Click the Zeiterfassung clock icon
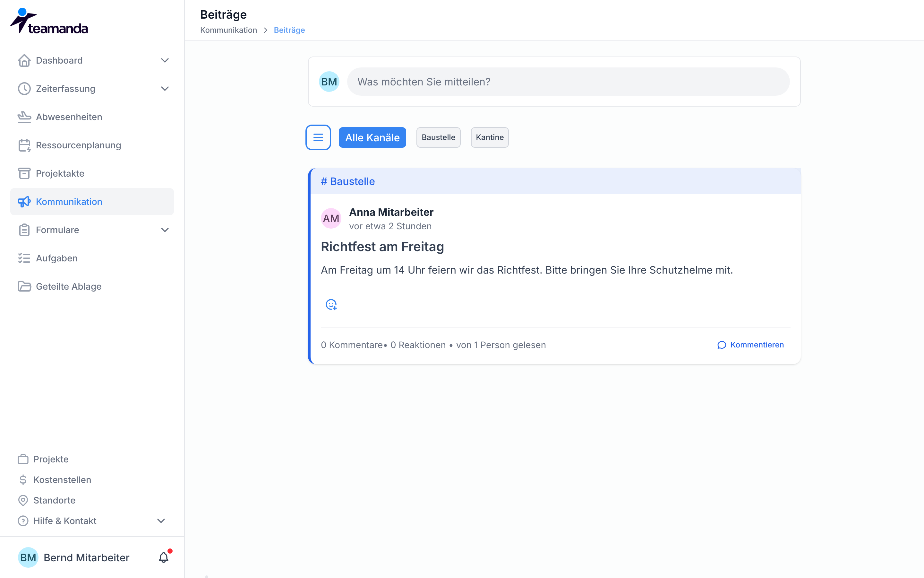924x578 pixels. click(24, 89)
